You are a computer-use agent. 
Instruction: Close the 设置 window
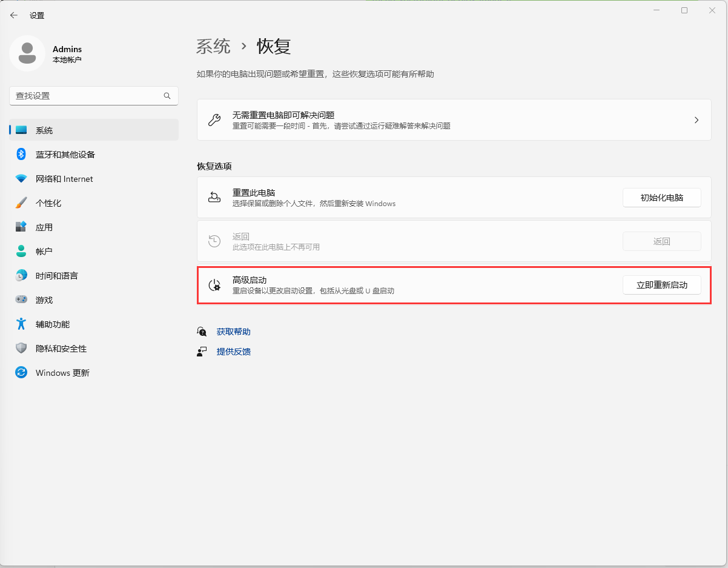tap(712, 10)
